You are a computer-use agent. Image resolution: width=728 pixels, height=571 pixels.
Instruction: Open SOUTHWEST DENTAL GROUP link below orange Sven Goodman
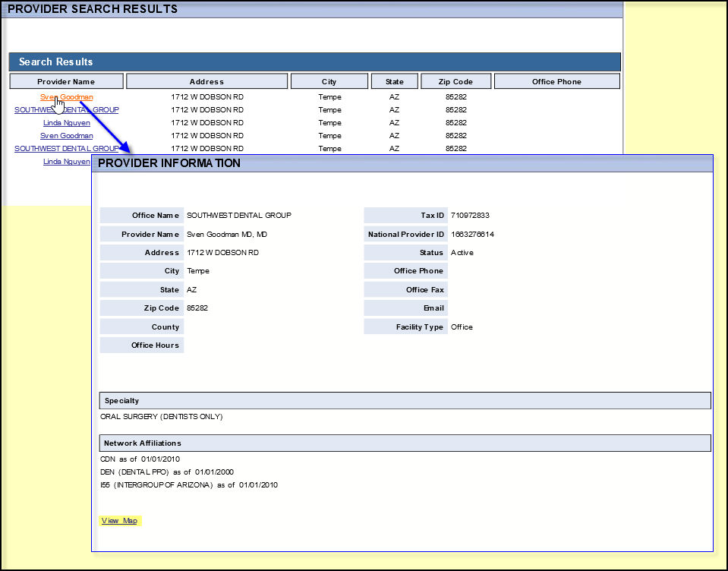pos(66,110)
